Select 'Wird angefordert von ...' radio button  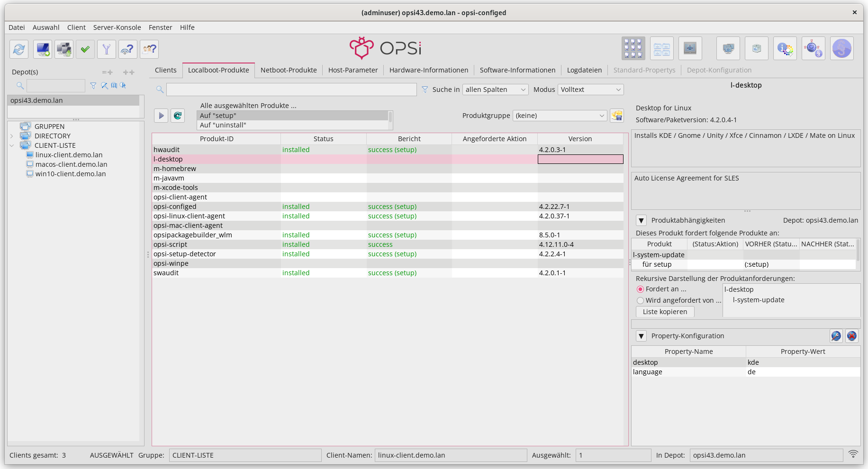(641, 300)
